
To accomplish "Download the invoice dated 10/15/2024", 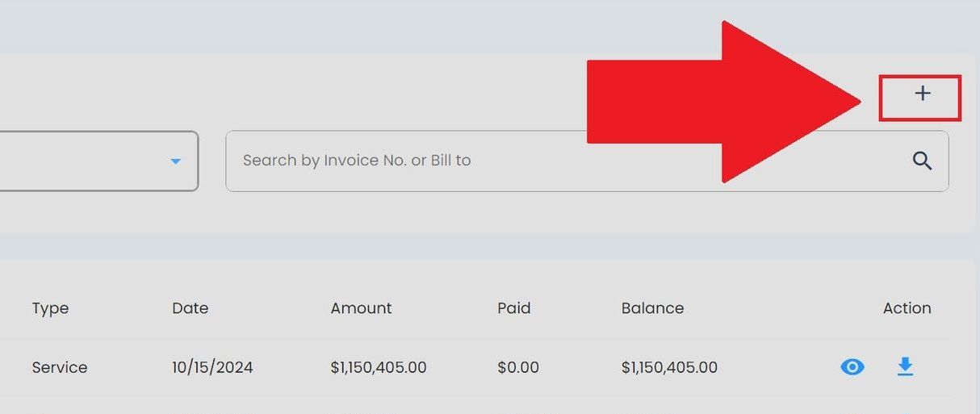I will 905,367.
